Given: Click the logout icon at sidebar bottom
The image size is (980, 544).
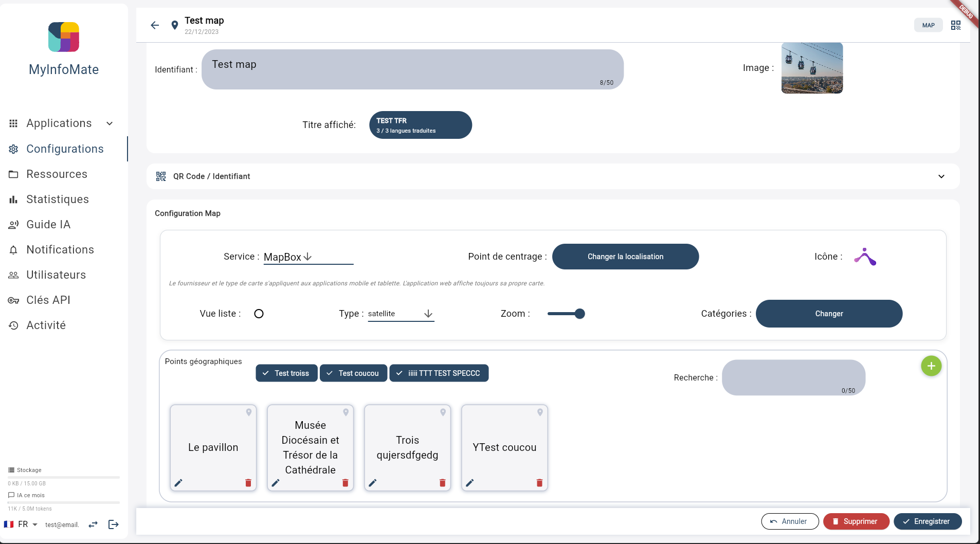Looking at the screenshot, I should click(114, 524).
